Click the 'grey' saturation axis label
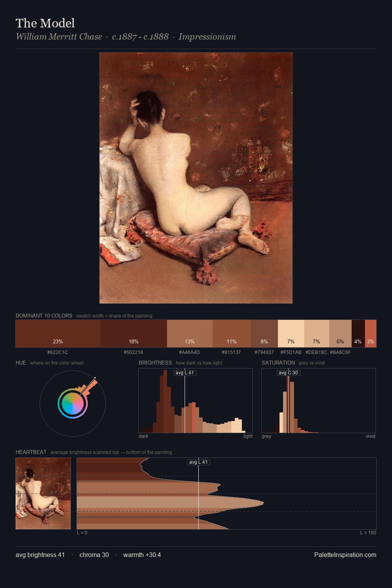The width and height of the screenshot is (392, 588). coord(267,436)
